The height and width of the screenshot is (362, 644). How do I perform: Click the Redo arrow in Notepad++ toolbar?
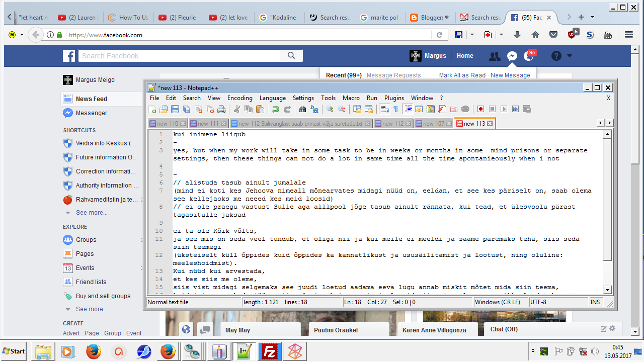tap(287, 109)
